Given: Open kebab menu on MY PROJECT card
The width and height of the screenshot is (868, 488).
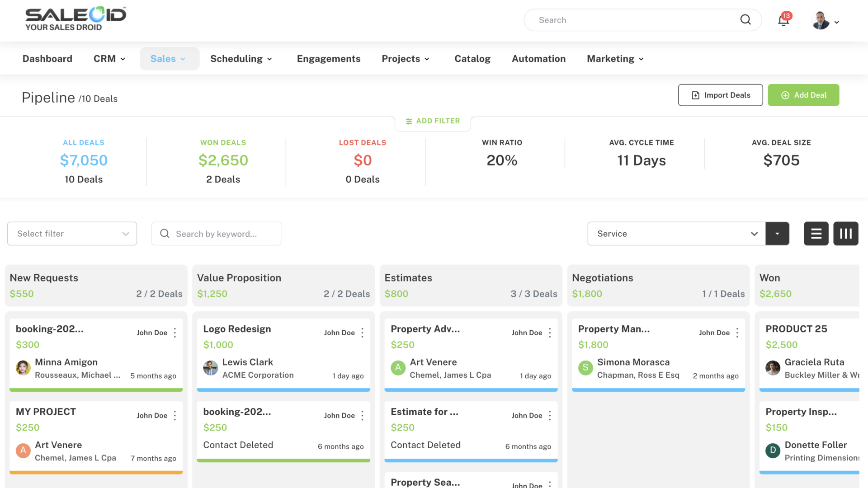Looking at the screenshot, I should pos(175,416).
